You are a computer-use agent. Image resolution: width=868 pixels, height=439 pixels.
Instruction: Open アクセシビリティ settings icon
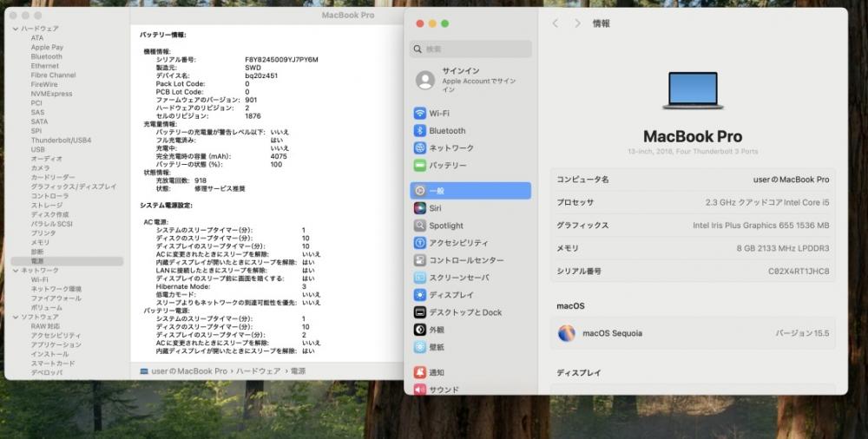coord(419,243)
